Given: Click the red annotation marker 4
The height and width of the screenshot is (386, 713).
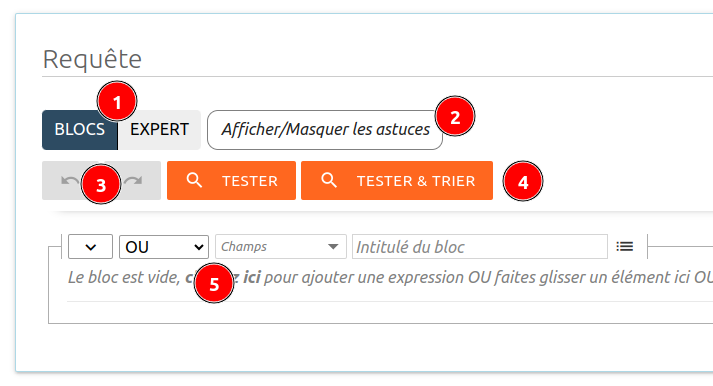Looking at the screenshot, I should coord(523,181).
